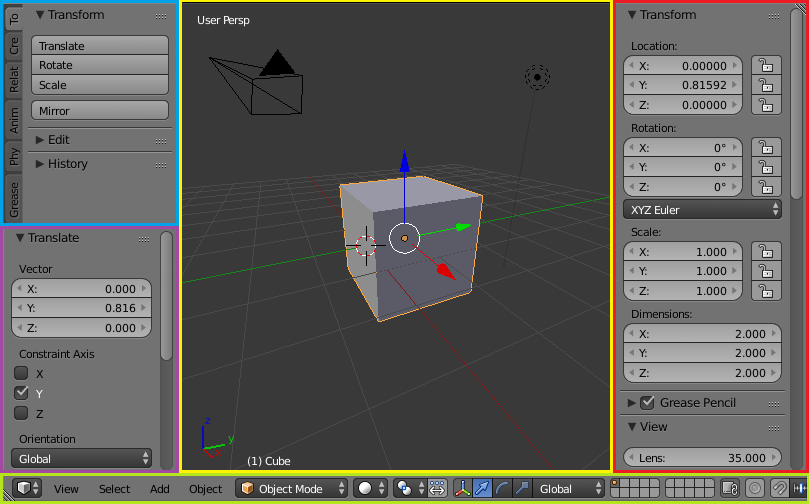
Task: Toggle the 3D manipulator axis icon
Action: pyautogui.click(x=462, y=488)
